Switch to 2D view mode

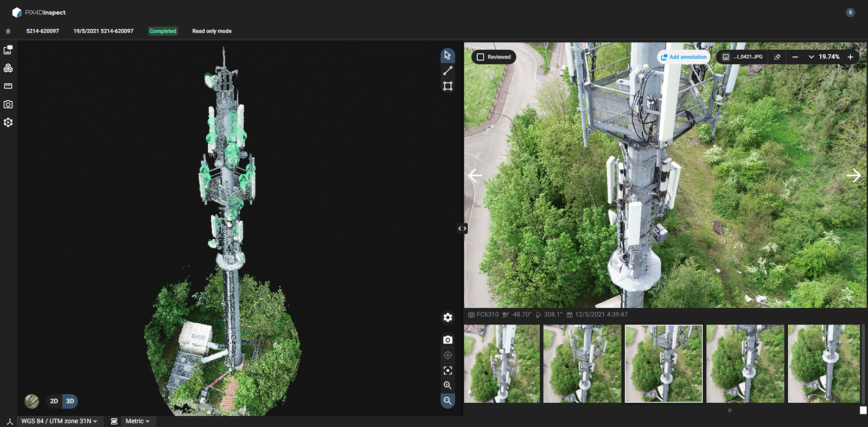pos(54,401)
